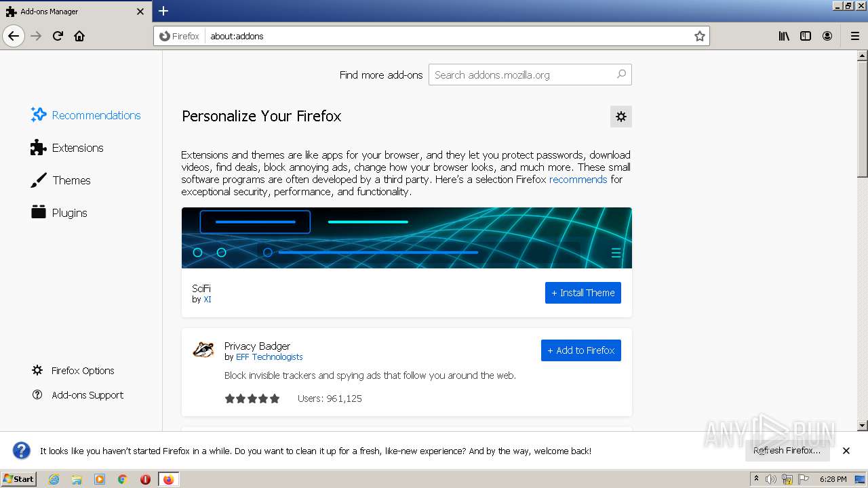Click the Privacy Badger star rating
Image resolution: width=868 pixels, height=488 pixels.
(x=252, y=399)
